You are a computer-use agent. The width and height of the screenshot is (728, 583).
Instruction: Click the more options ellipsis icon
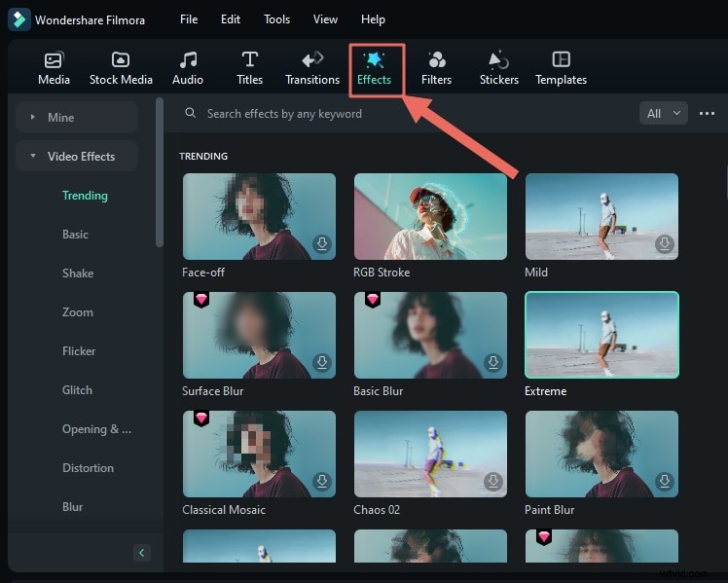708,114
